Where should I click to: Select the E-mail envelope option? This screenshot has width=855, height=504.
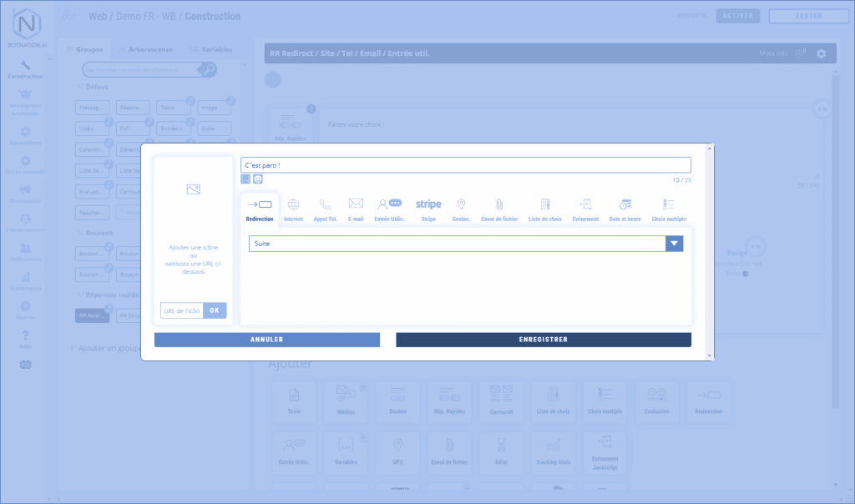tap(356, 208)
